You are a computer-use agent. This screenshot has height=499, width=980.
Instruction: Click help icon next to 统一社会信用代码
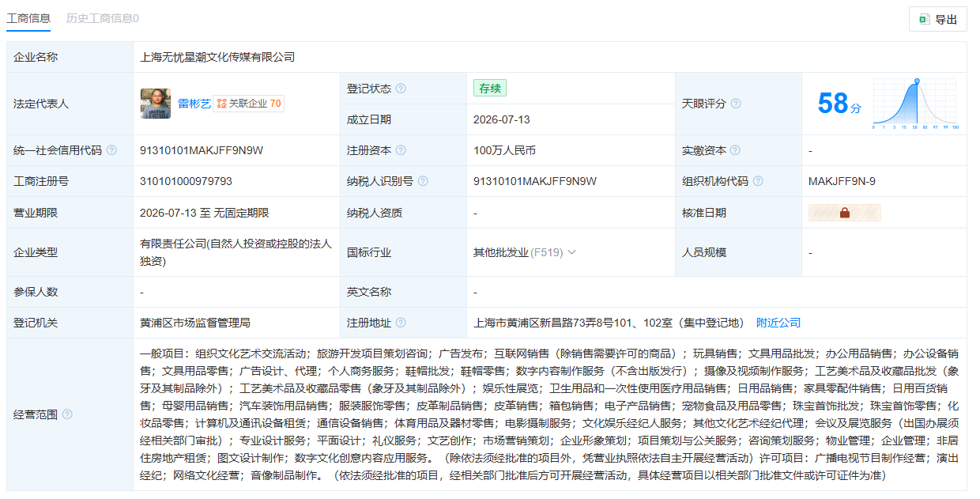111,150
